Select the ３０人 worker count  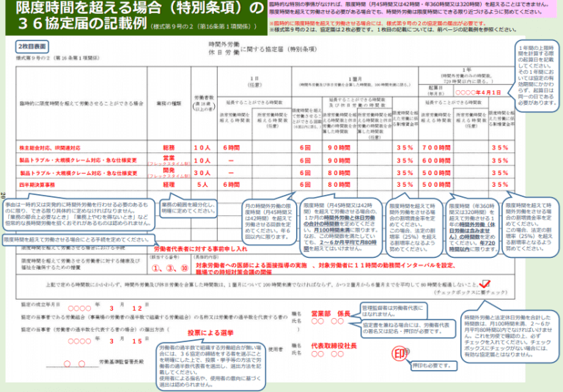202,173
